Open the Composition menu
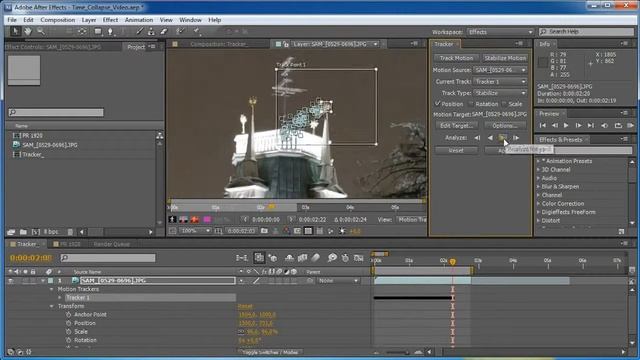The height and width of the screenshot is (360, 640). [58, 20]
